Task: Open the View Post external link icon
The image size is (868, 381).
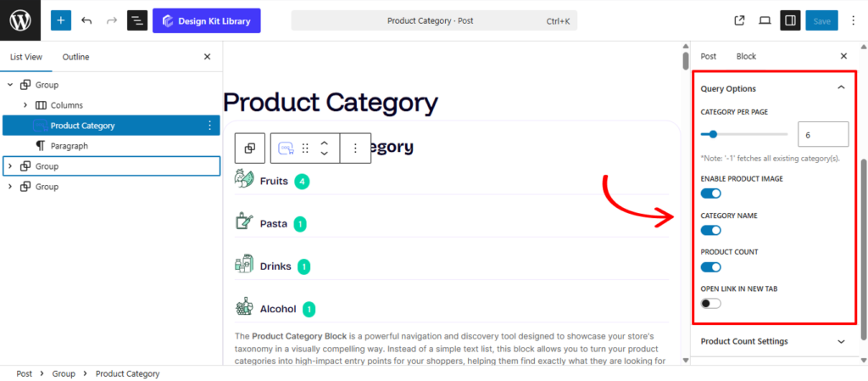Action: (739, 20)
